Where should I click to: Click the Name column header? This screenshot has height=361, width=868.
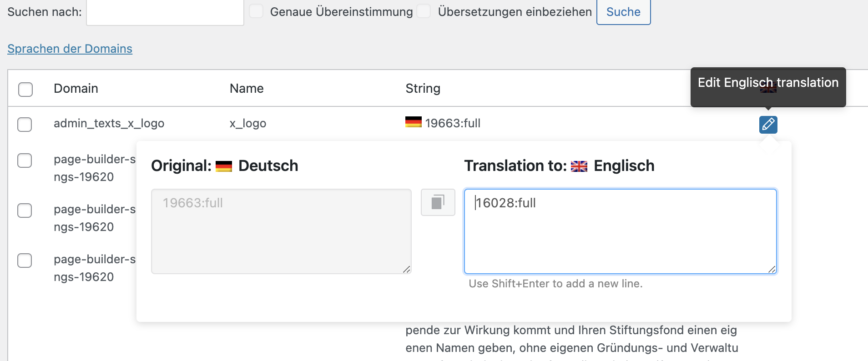[x=246, y=88]
